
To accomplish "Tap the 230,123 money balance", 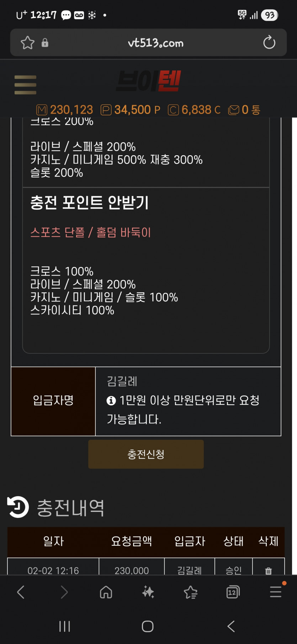I will [x=65, y=110].
